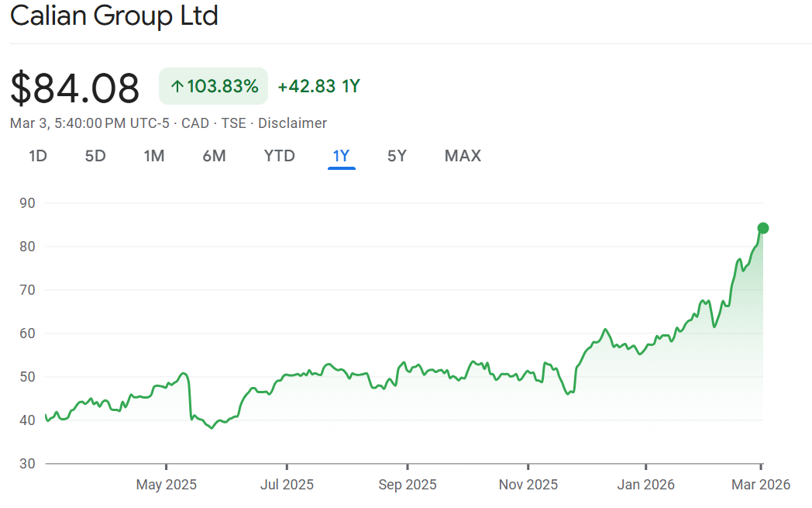Click the Nov 2025 axis label
Viewport: 812px width, 508px height.
click(528, 485)
